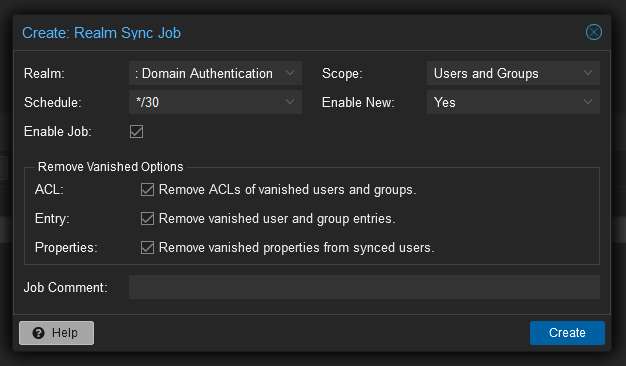Click the Entry label
Screen dimensions: 626x366
coord(52,219)
